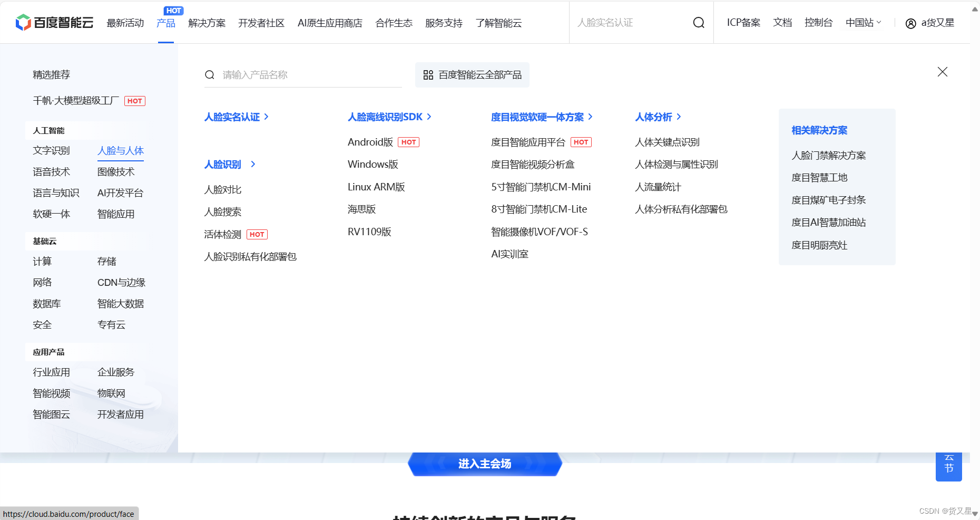
Task: Open the 服务支持 menu
Action: point(444,23)
